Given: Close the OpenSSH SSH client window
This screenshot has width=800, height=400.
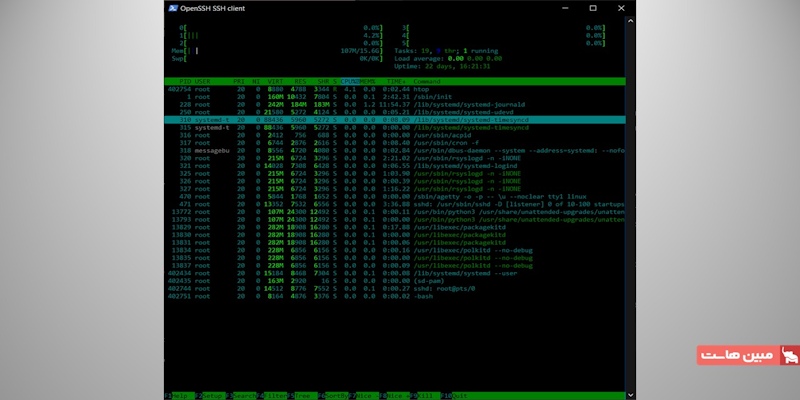Looking at the screenshot, I should 621,8.
